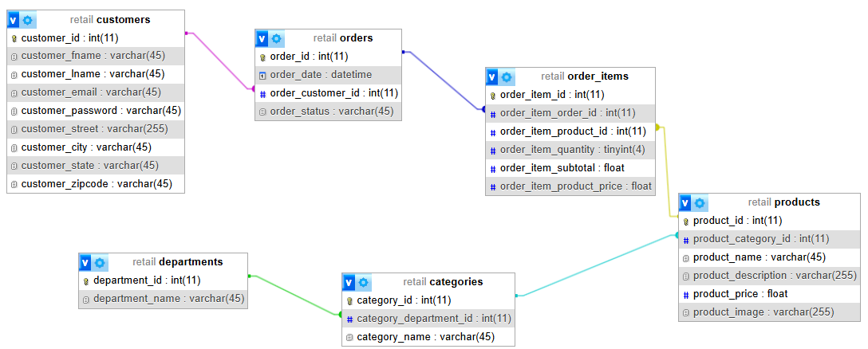Select the customer_state : varchar(45) row
Viewport: 868px width, 349px height.
(x=96, y=166)
